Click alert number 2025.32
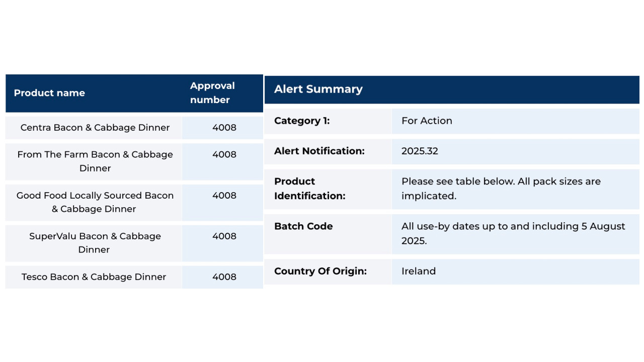Screen dimensions: 644x362 tap(420, 151)
